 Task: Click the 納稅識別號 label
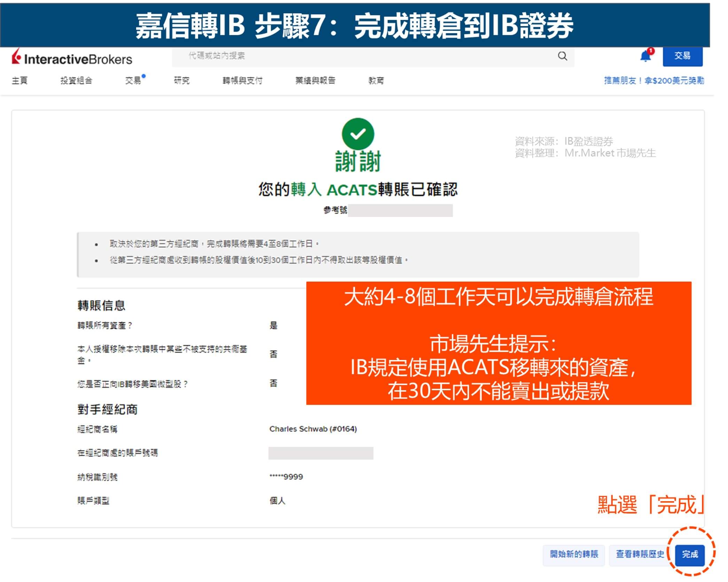97,477
